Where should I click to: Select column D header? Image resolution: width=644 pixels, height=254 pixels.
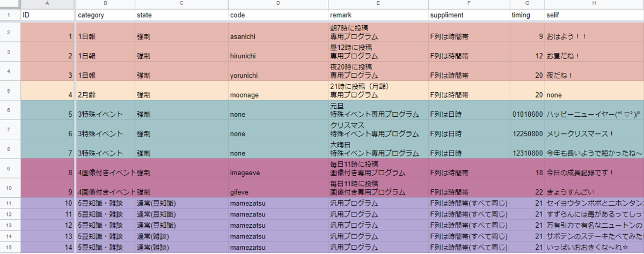pyautogui.click(x=278, y=4)
